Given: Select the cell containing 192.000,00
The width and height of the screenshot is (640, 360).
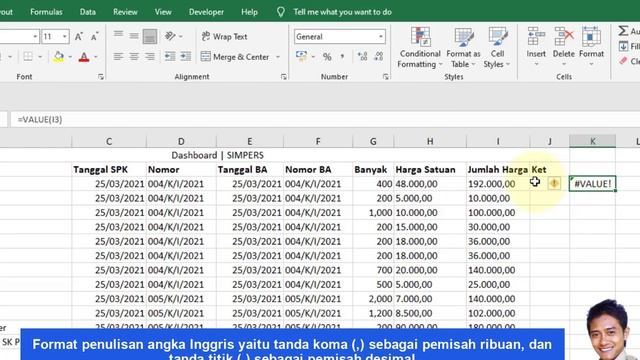Looking at the screenshot, I should pos(498,184).
